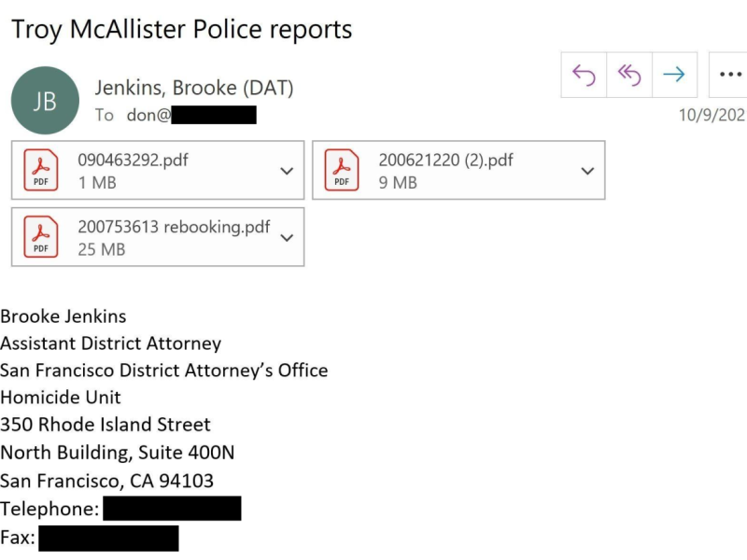Viewport: 747px width, 560px height.
Task: Click the Reply All double-arrow icon
Action: pyautogui.click(x=628, y=76)
